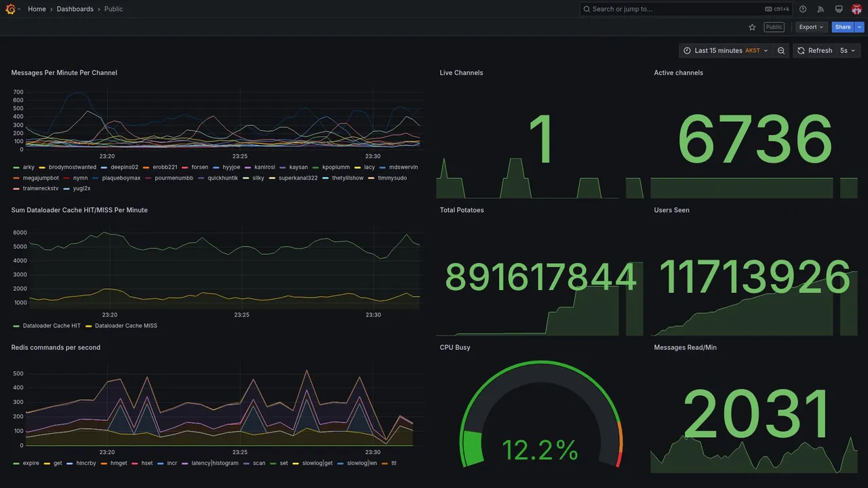
Task: Open the monitor icon in the top bar
Action: (x=839, y=9)
